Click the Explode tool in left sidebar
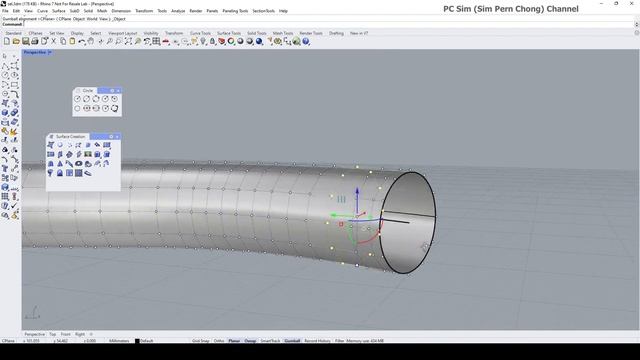 click(x=14, y=131)
